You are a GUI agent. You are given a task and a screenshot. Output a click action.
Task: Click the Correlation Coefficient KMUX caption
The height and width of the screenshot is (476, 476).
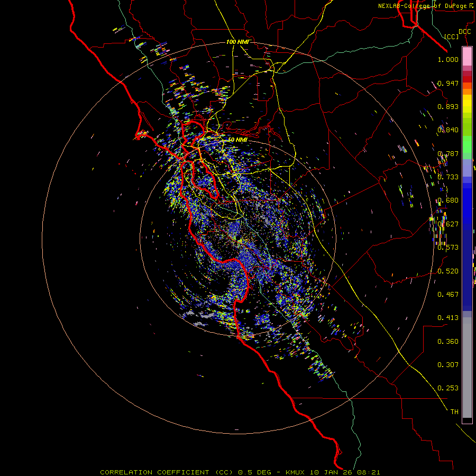pyautogui.click(x=240, y=472)
